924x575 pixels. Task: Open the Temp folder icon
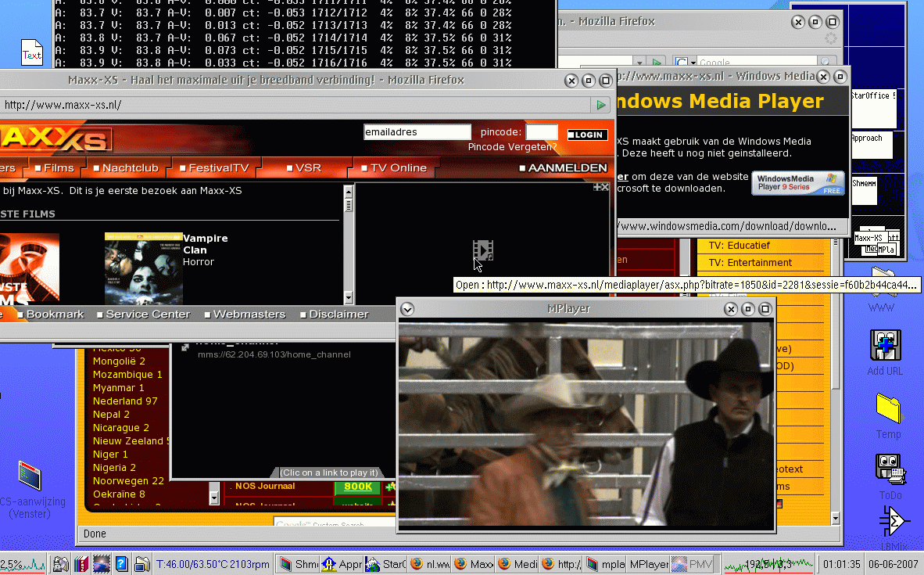[x=888, y=408]
